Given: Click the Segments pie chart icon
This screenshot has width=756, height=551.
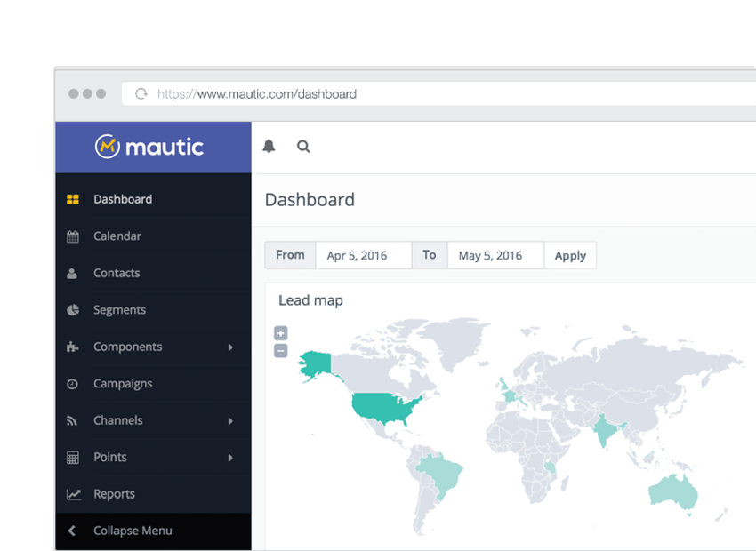Looking at the screenshot, I should pos(73,310).
